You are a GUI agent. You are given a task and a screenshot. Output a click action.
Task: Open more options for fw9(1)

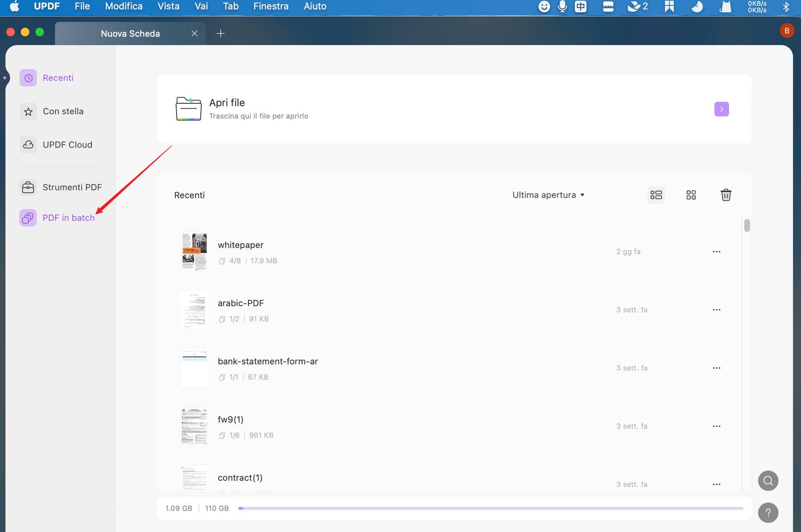coord(716,426)
